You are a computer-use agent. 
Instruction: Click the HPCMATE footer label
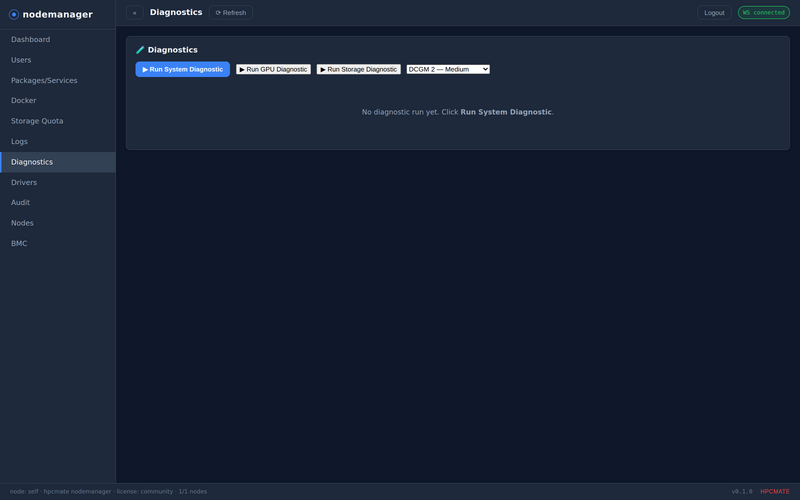[774, 492]
